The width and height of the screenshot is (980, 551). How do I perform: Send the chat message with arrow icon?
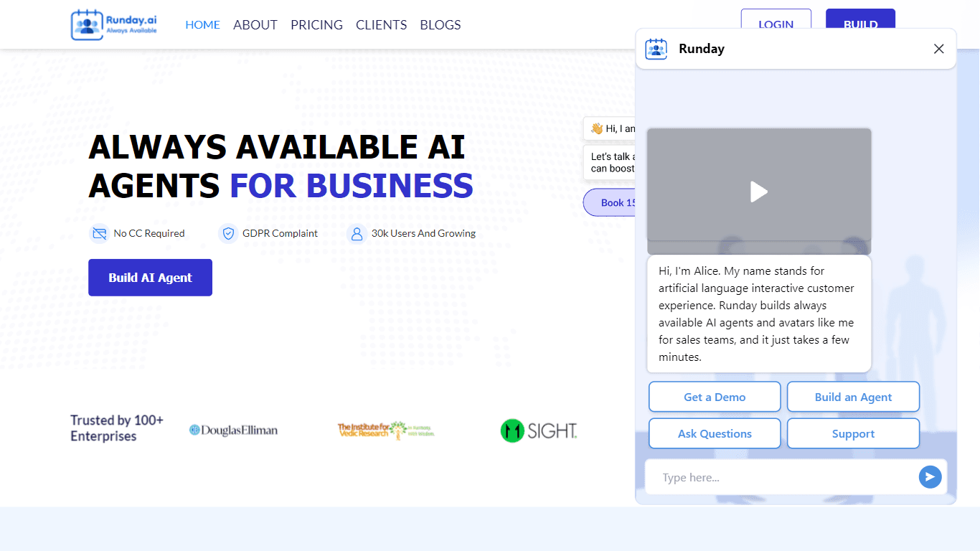pos(930,477)
